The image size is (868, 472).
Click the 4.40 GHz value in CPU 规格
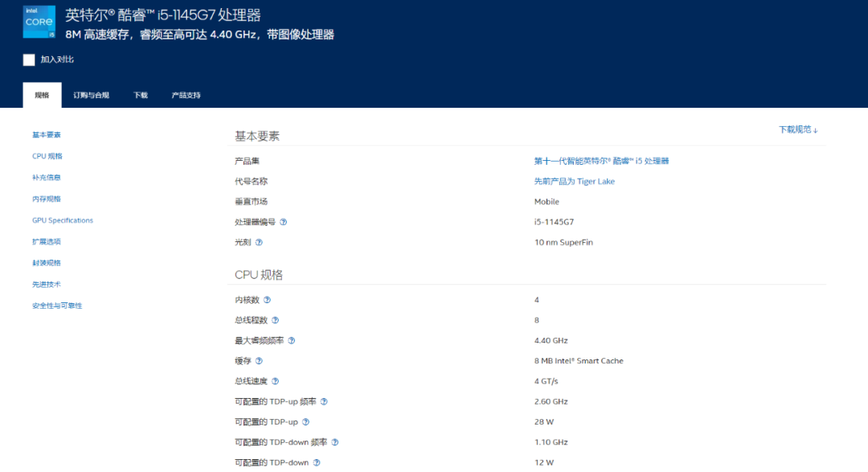point(551,341)
